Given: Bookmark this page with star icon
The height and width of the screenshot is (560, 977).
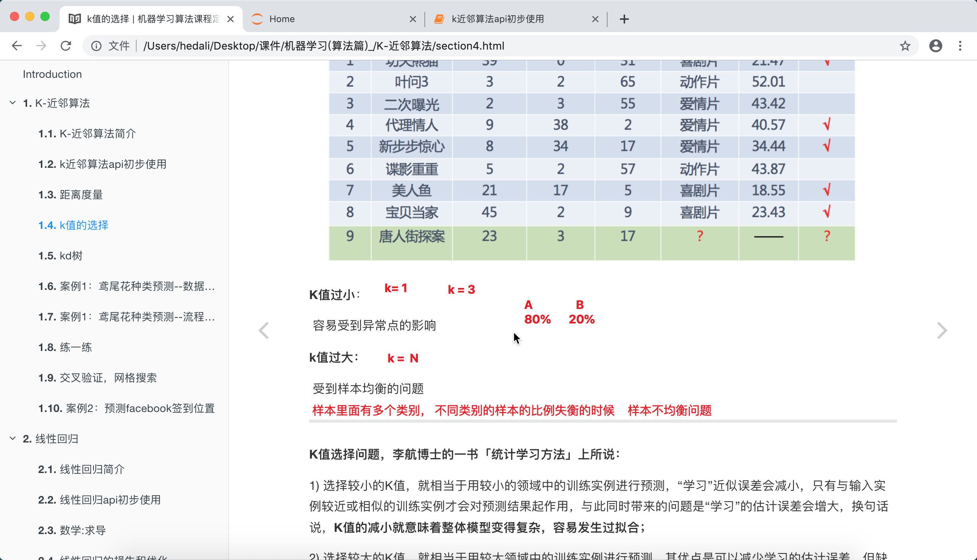Looking at the screenshot, I should 905,46.
